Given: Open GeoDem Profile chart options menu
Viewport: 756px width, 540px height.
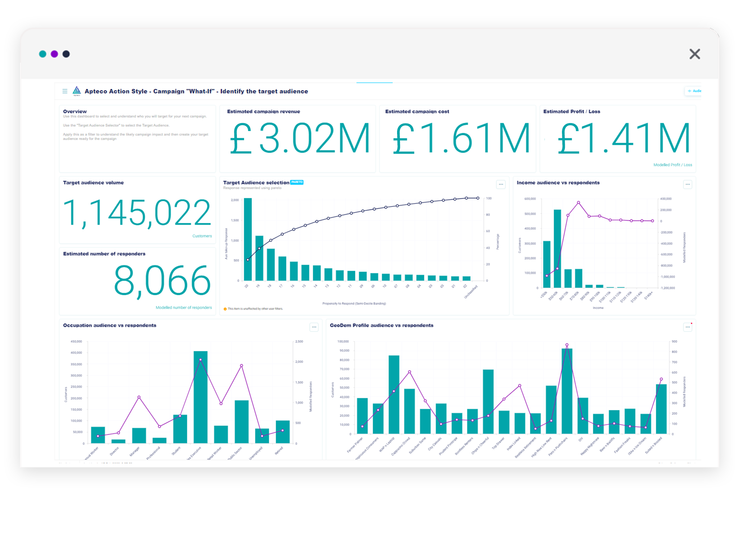Looking at the screenshot, I should (x=687, y=327).
